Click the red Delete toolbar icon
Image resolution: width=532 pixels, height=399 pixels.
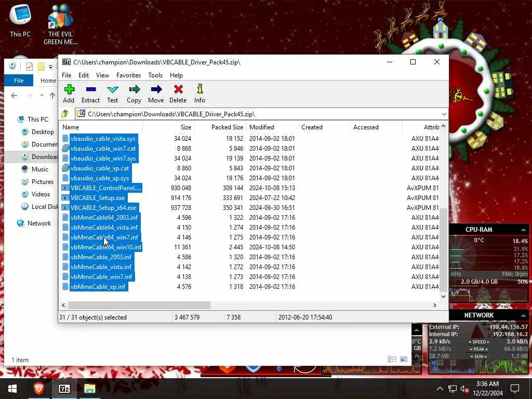tap(178, 94)
